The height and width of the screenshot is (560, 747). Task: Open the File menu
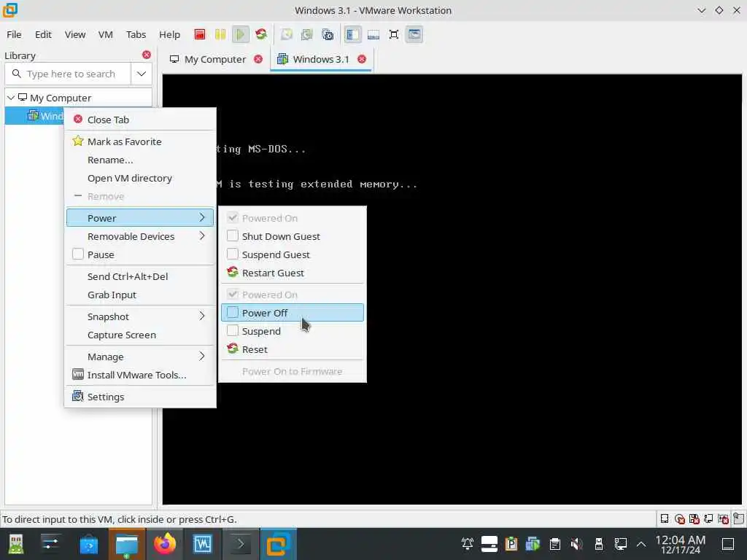pyautogui.click(x=14, y=34)
